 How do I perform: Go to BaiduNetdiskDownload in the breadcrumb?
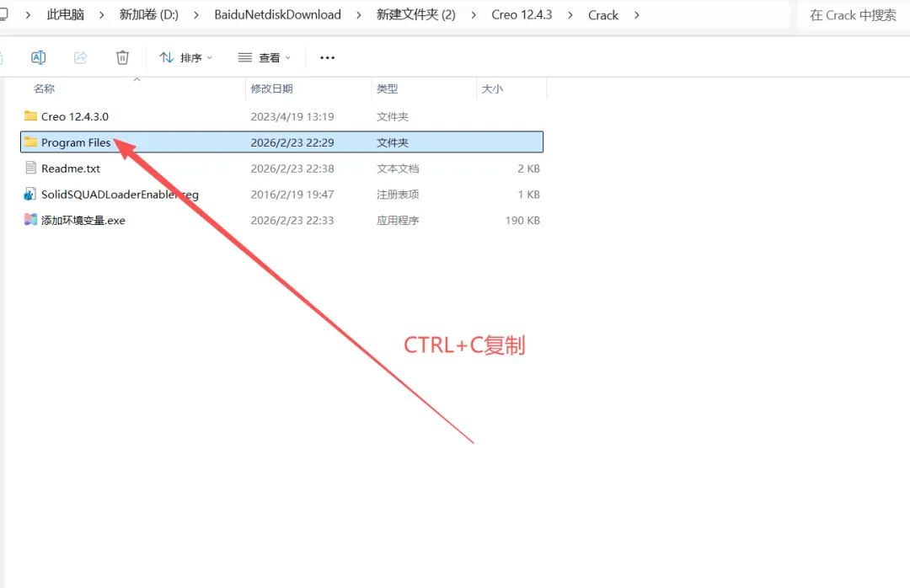coord(277,15)
